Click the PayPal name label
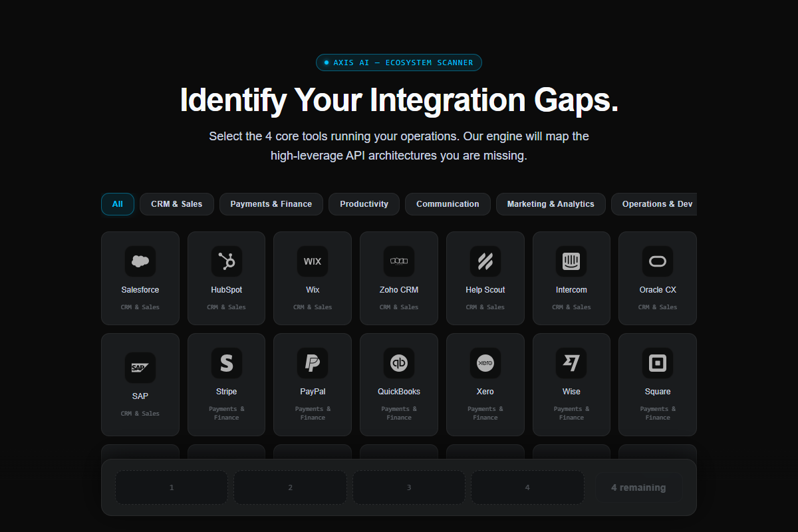The height and width of the screenshot is (532, 798). [x=313, y=392]
